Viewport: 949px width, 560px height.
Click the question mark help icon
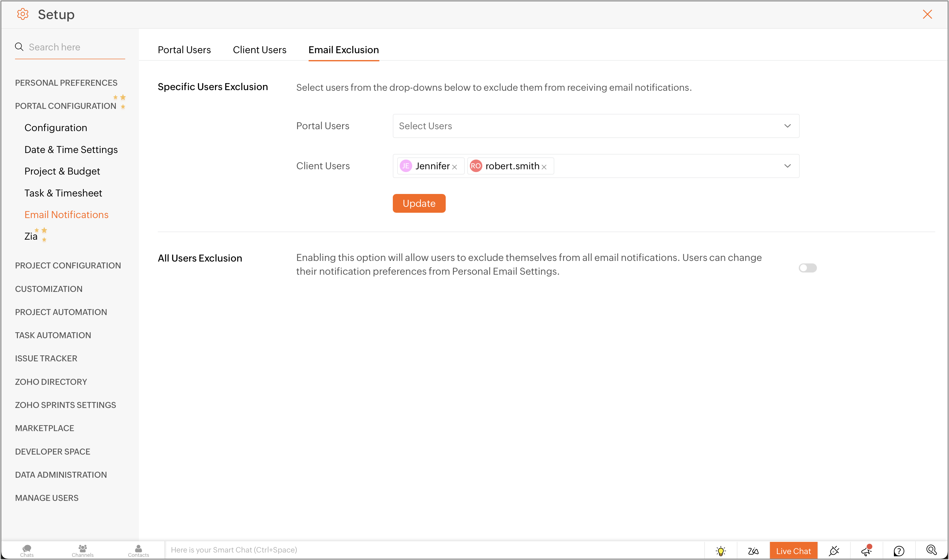tap(899, 551)
